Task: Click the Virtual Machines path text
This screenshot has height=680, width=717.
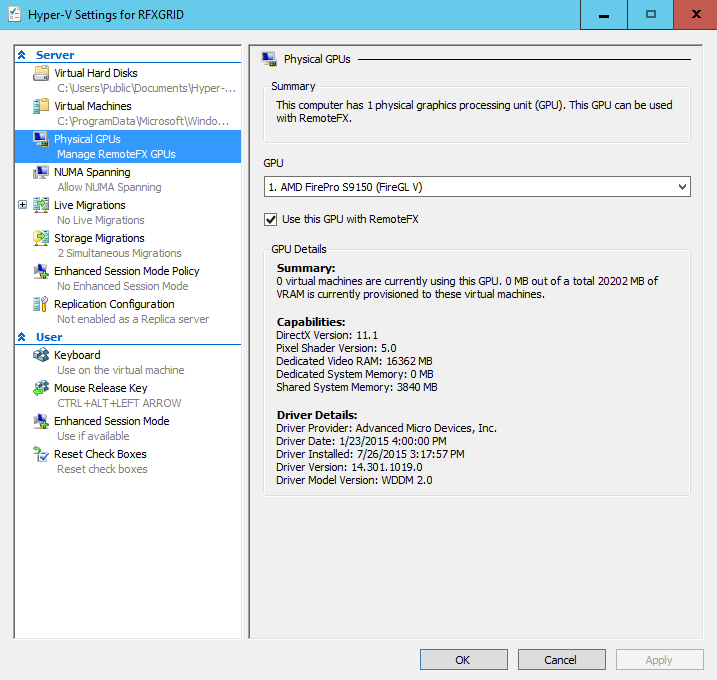Action: point(143,121)
